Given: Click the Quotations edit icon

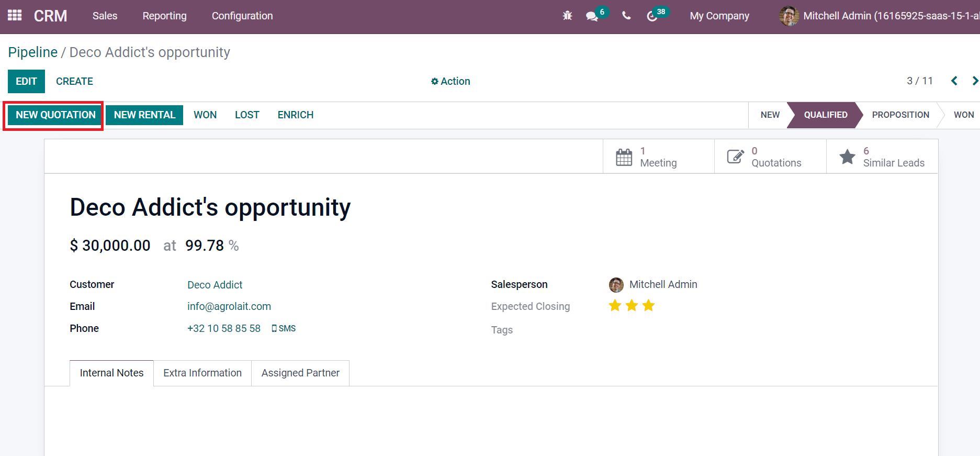Looking at the screenshot, I should coord(736,157).
